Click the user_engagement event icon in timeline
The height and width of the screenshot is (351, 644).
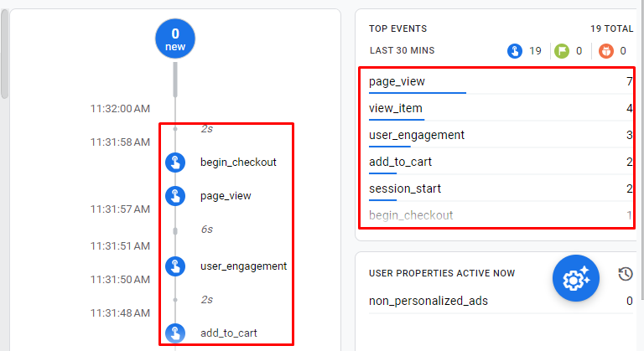[x=175, y=266]
